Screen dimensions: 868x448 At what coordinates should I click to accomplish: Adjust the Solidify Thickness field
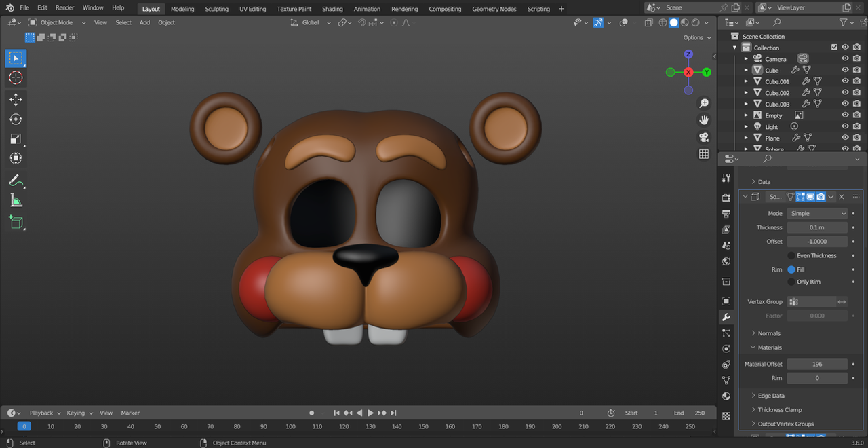click(x=817, y=227)
